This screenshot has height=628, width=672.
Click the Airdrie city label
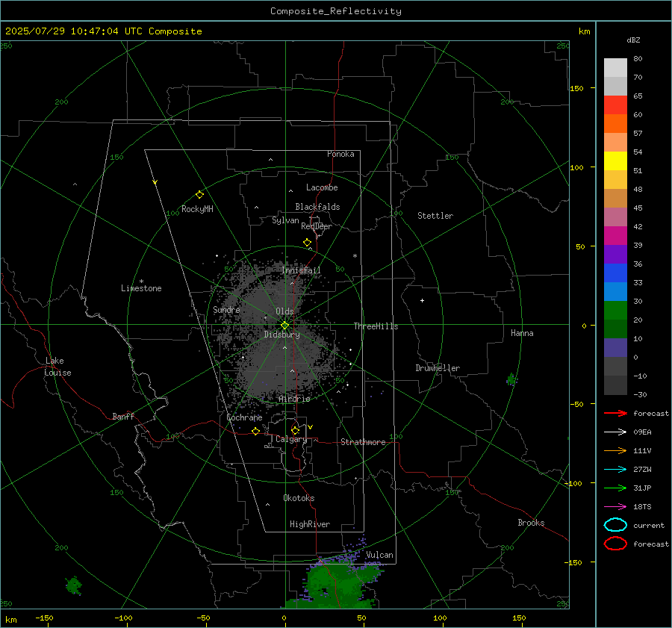[x=294, y=399]
